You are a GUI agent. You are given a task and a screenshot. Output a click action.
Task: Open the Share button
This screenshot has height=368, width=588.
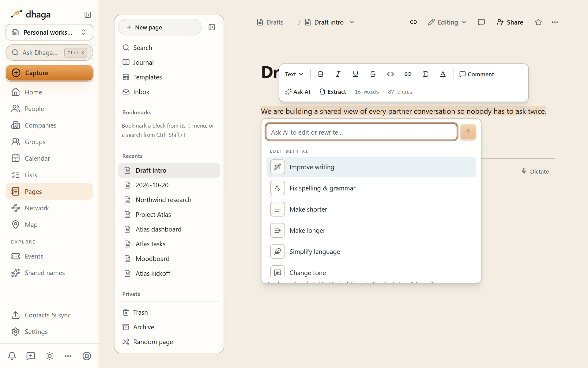point(510,22)
